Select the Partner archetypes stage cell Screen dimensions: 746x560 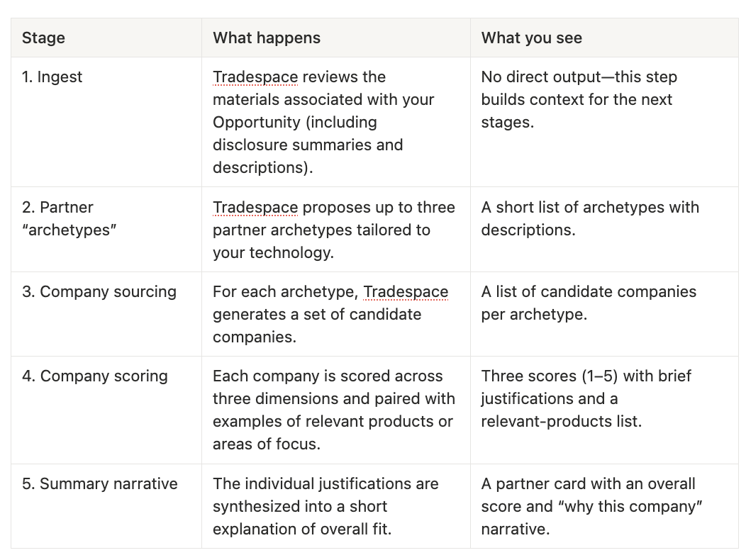tap(106, 230)
